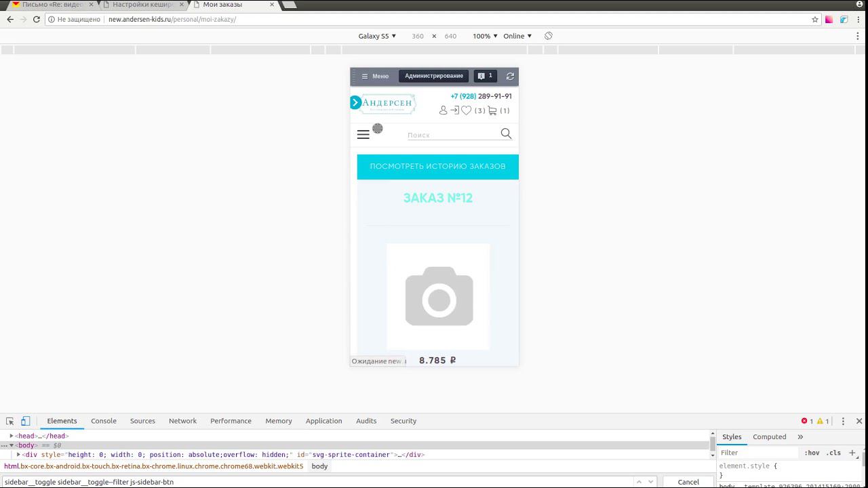Viewport: 868px width, 488px height.
Task: Switch to the Performance tab
Action: pos(231,421)
